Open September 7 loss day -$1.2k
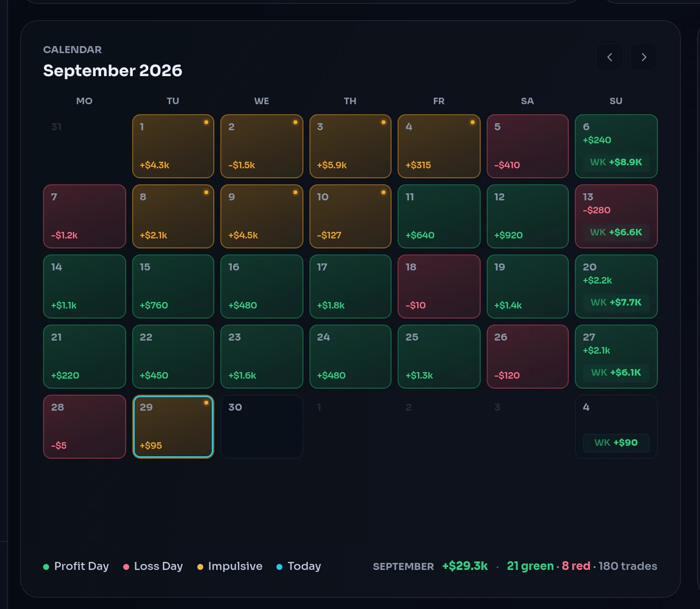 pos(85,216)
